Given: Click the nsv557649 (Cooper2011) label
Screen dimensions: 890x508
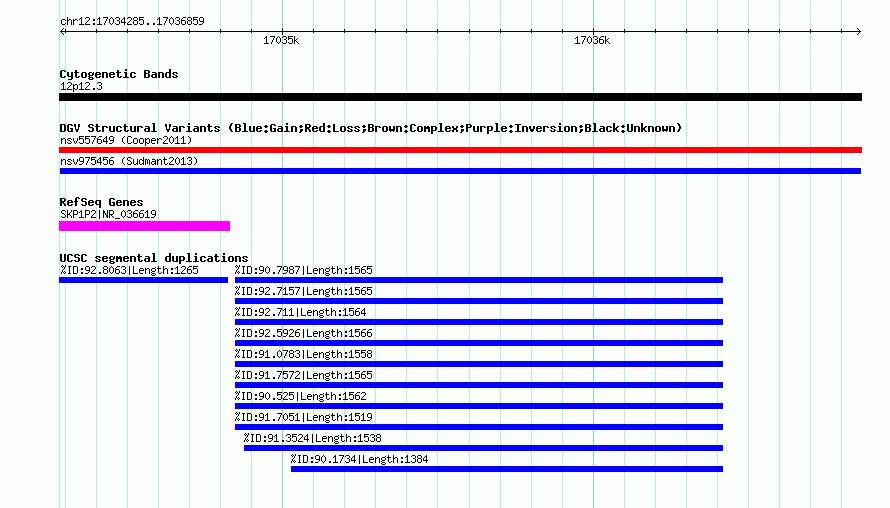Looking at the screenshot, I should click(126, 140).
